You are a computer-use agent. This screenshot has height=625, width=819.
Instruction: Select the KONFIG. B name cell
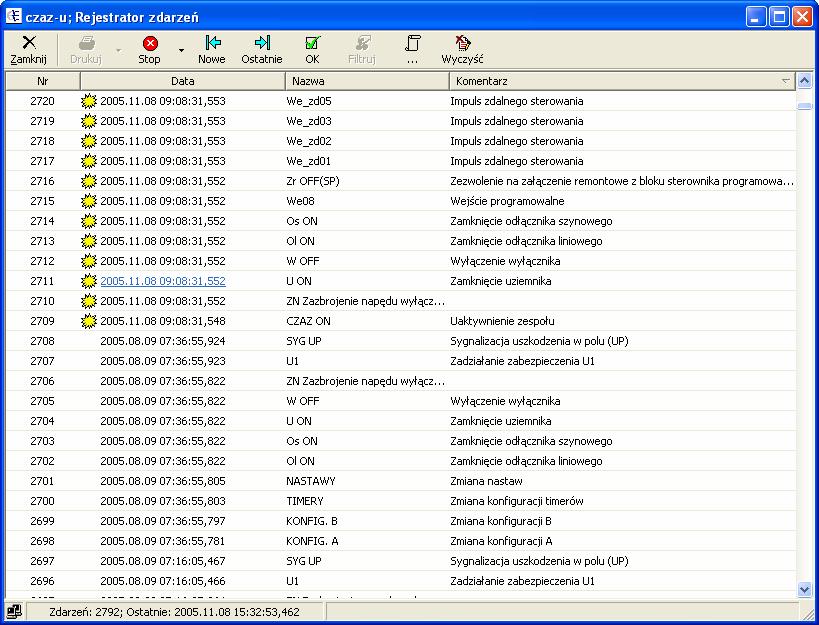coord(312,521)
